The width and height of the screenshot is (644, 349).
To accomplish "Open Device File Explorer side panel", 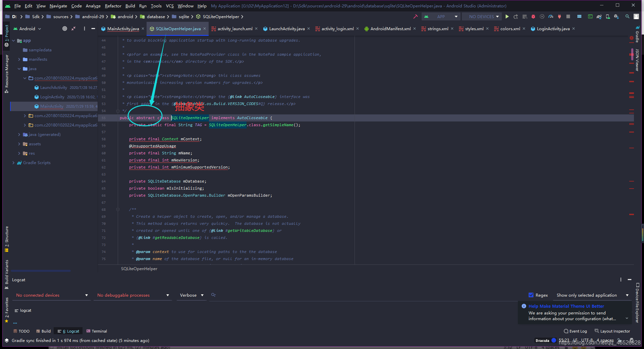I will (x=637, y=303).
